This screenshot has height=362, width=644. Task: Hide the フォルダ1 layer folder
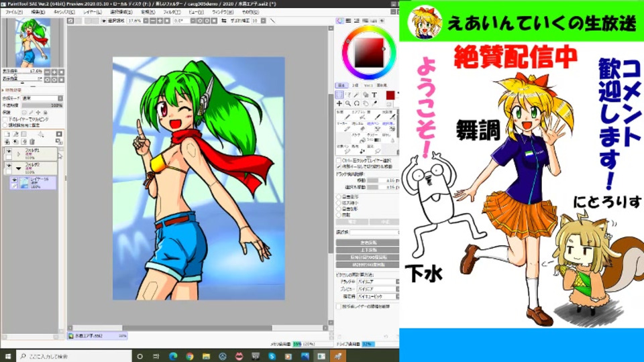click(x=9, y=151)
